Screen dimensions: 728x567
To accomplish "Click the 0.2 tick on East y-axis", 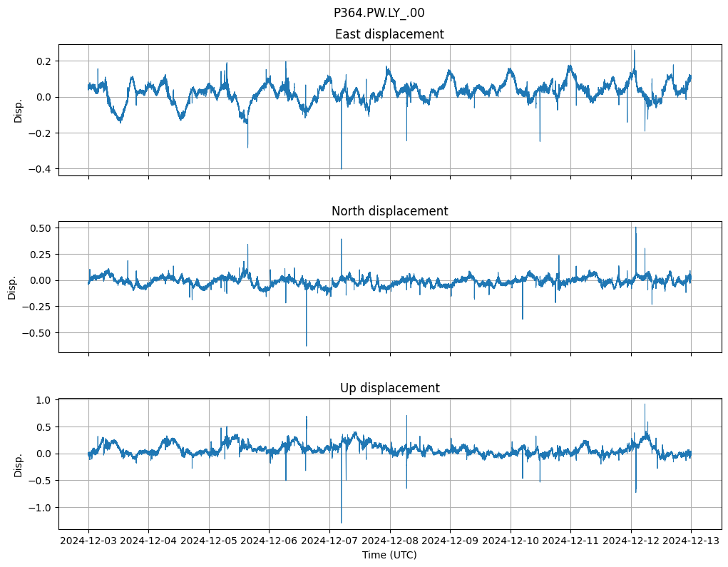I will pyautogui.click(x=44, y=61).
